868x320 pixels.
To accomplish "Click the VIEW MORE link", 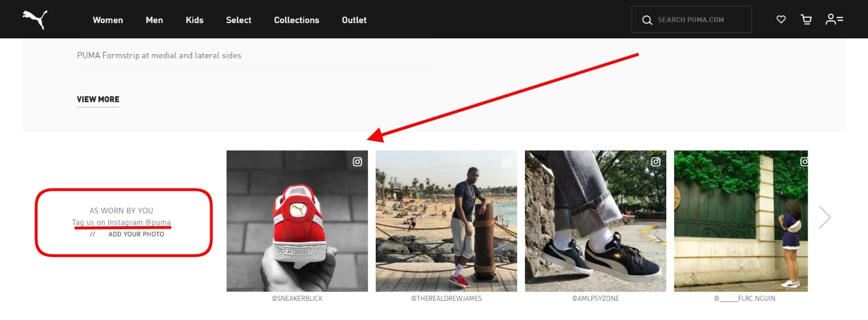I will tap(98, 99).
